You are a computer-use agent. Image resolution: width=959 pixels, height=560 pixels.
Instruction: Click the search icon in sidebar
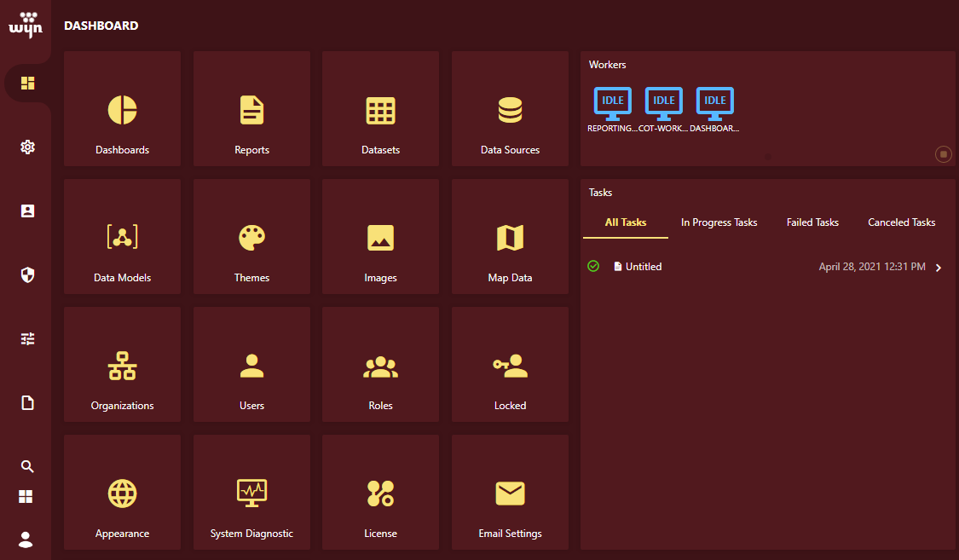(x=26, y=466)
